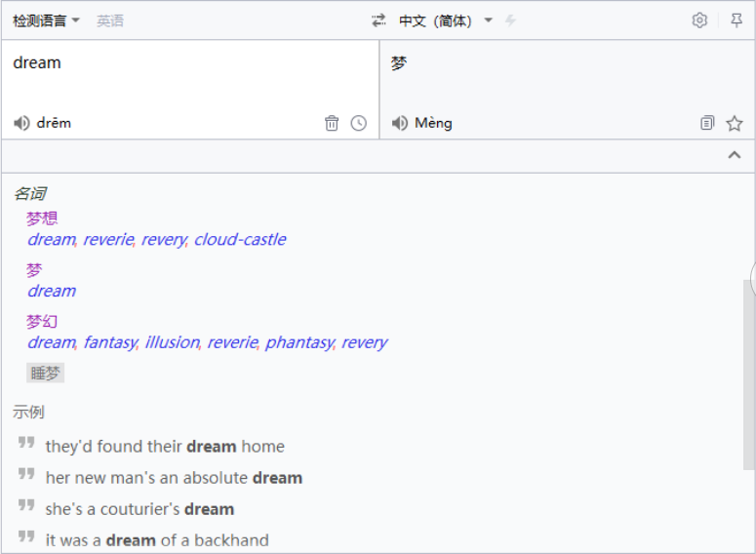The height and width of the screenshot is (554, 756).
Task: Open translation history clock icon
Action: (x=359, y=123)
